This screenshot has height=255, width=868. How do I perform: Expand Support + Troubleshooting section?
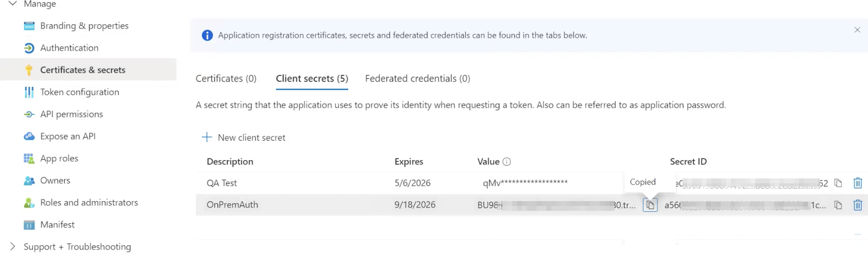[x=13, y=246]
